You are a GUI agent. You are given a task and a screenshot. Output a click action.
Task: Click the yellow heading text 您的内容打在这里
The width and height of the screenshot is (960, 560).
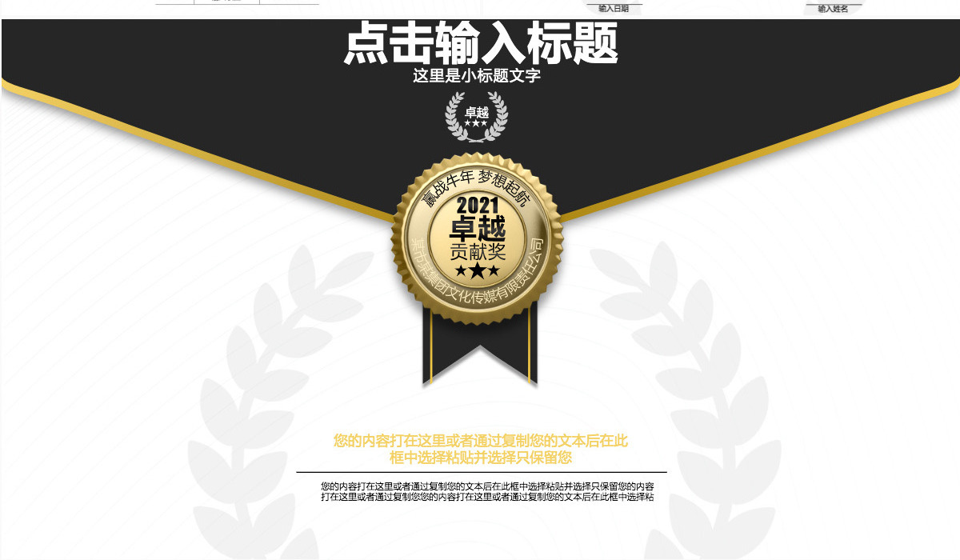(481, 441)
